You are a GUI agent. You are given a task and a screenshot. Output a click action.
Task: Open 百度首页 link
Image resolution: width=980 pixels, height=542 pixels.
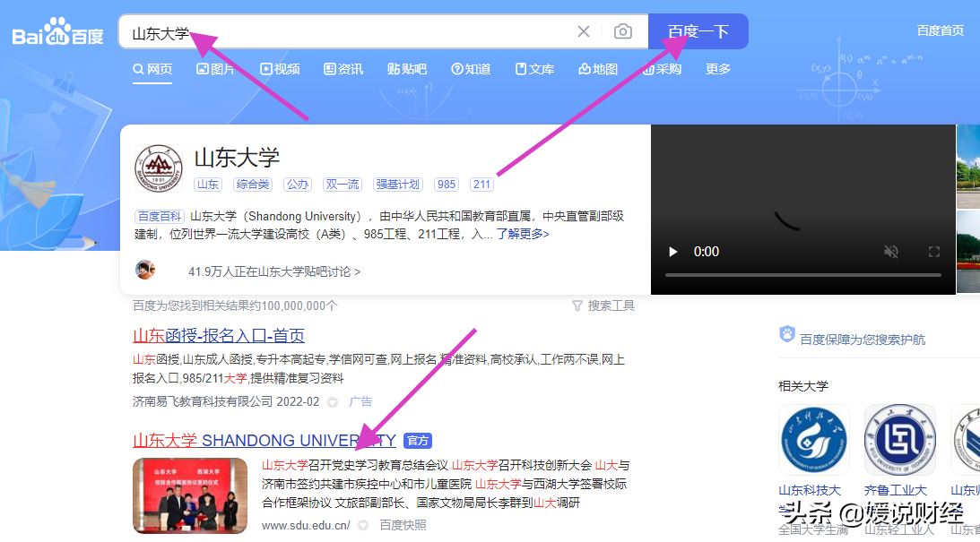pos(940,30)
